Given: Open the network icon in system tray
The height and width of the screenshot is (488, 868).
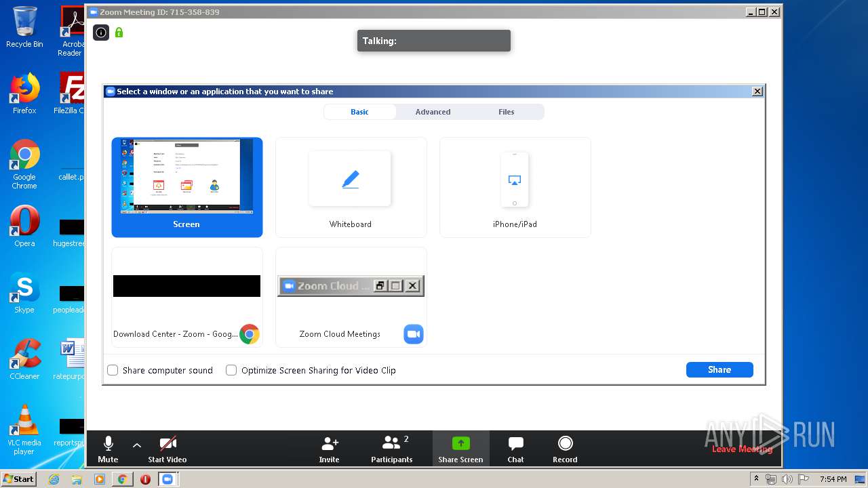Looking at the screenshot, I should click(x=771, y=479).
